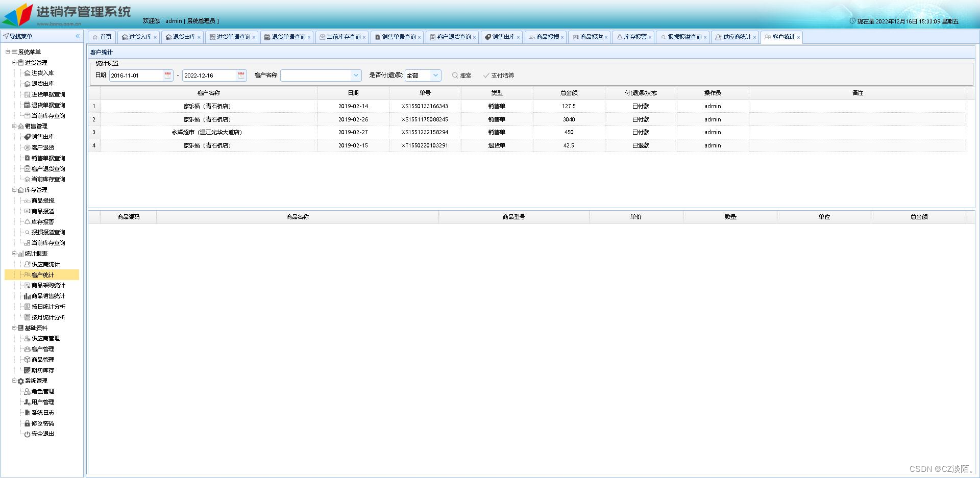Click the 3040 amount cell
This screenshot has width=980, height=478.
tap(569, 119)
